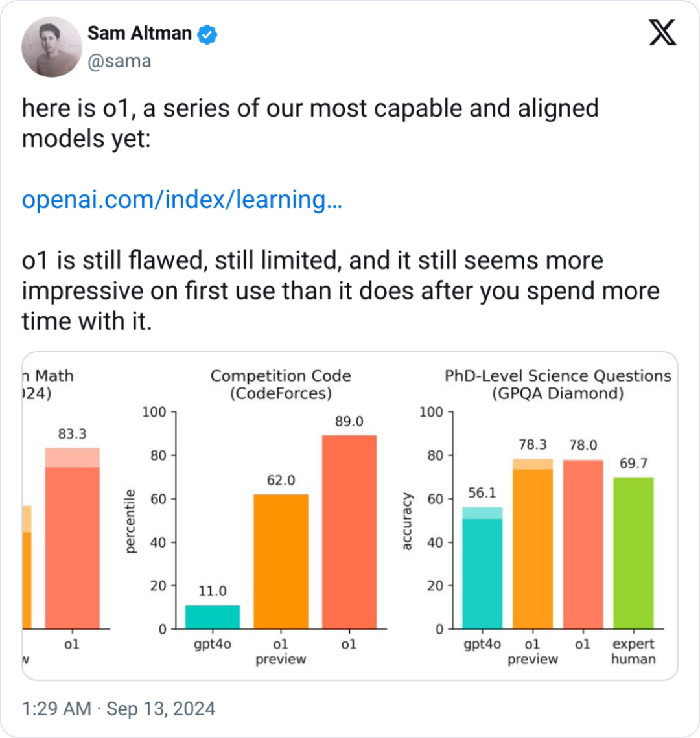Click the PhD-Level Science Questions chart title
This screenshot has width=700, height=738.
click(557, 384)
